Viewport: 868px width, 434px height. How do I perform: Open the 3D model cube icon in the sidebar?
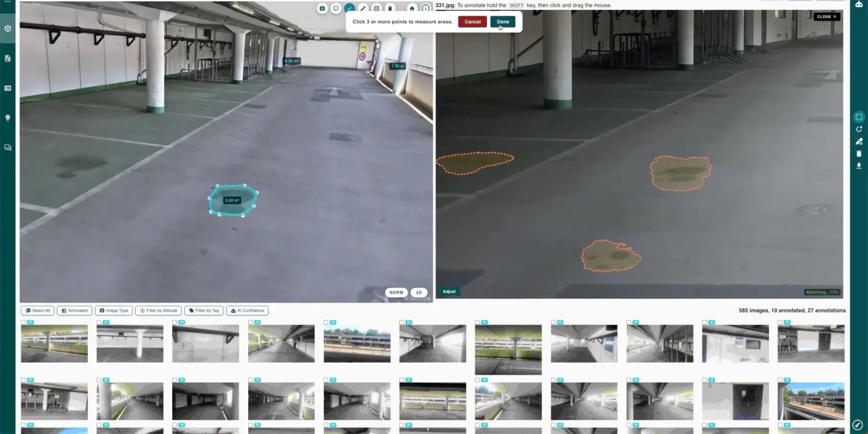pyautogui.click(x=8, y=28)
